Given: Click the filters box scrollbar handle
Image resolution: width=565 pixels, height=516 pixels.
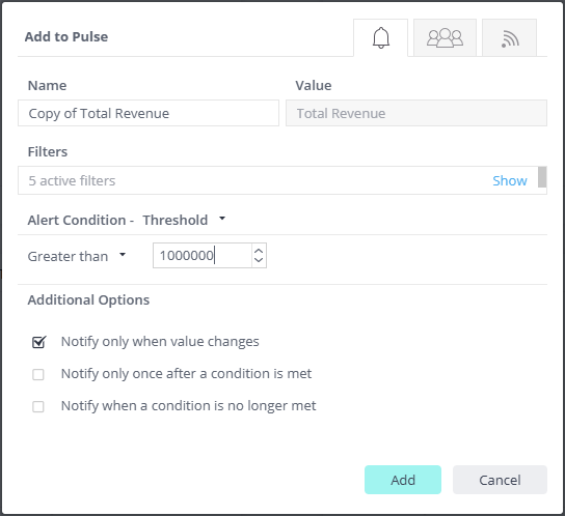Looking at the screenshot, I should coord(542,177).
